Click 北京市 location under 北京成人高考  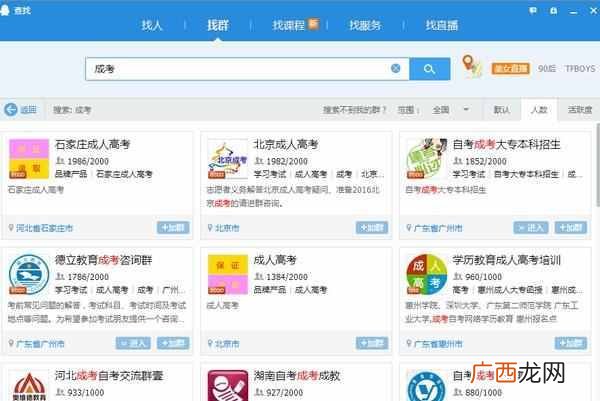coord(227,228)
